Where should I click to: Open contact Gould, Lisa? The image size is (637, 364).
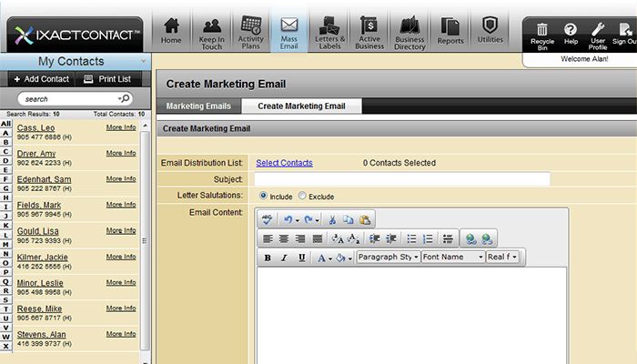point(38,231)
